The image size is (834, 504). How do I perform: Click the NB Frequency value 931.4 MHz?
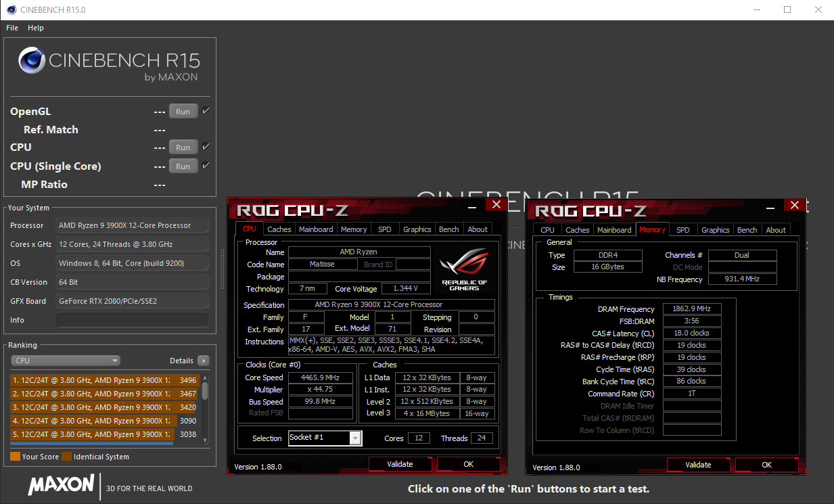[743, 279]
